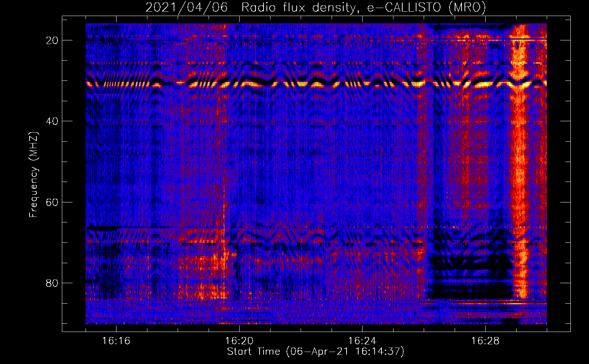Click the '20' frequency tick label
Viewport: 589px width, 364px height.
tap(52, 40)
